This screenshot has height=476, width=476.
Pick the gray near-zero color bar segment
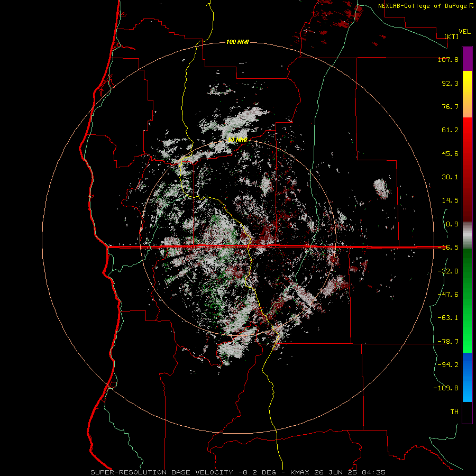tap(467, 235)
